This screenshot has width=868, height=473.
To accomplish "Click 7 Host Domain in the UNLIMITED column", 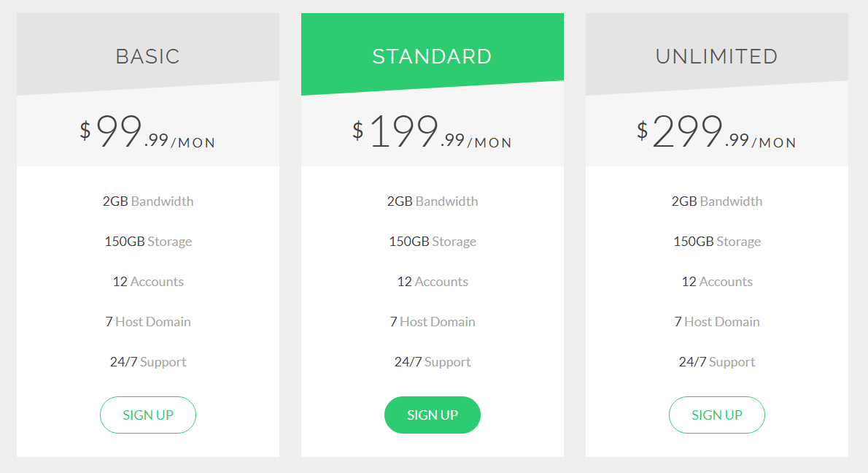I will 716,321.
